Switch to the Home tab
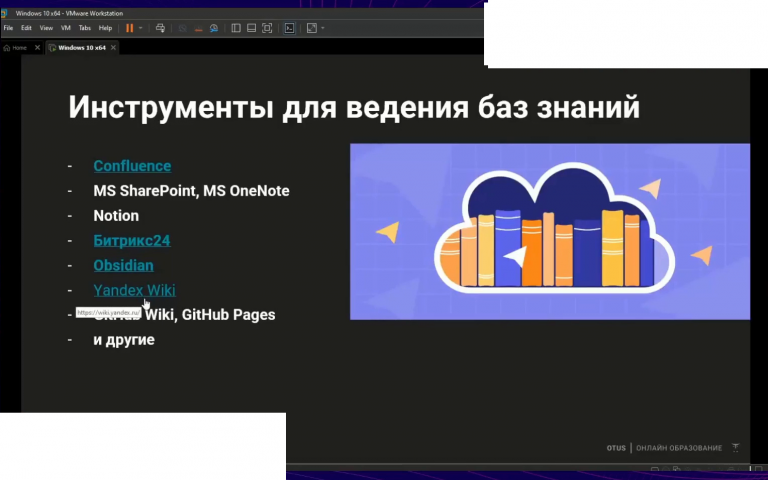This screenshot has width=768, height=480. (20, 48)
